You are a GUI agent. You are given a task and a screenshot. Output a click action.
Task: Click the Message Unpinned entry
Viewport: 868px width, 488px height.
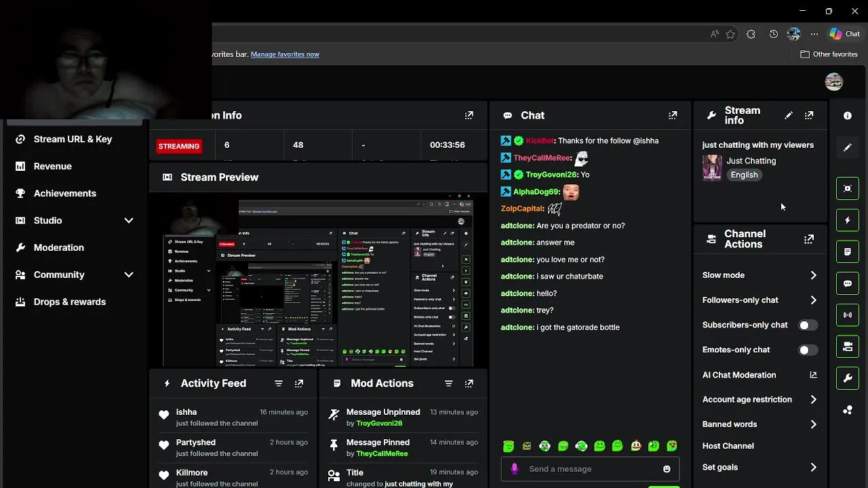[383, 412]
